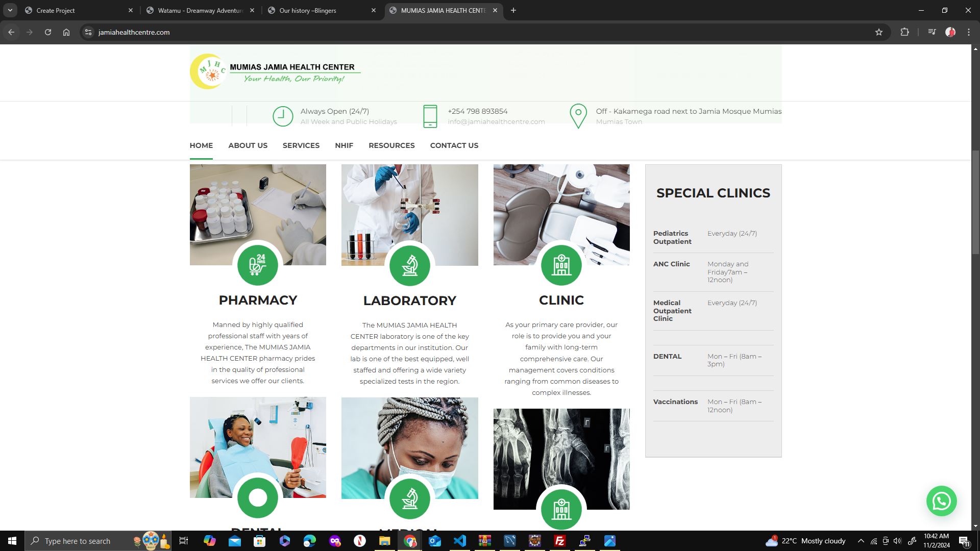The height and width of the screenshot is (551, 980).
Task: Click the Vaccinations row label
Action: point(675,402)
